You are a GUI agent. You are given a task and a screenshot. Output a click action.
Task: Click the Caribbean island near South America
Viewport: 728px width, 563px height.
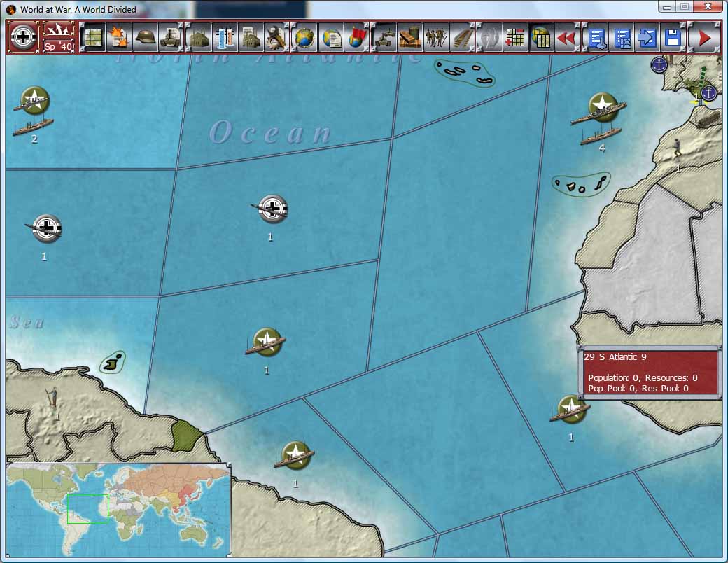pyautogui.click(x=113, y=362)
